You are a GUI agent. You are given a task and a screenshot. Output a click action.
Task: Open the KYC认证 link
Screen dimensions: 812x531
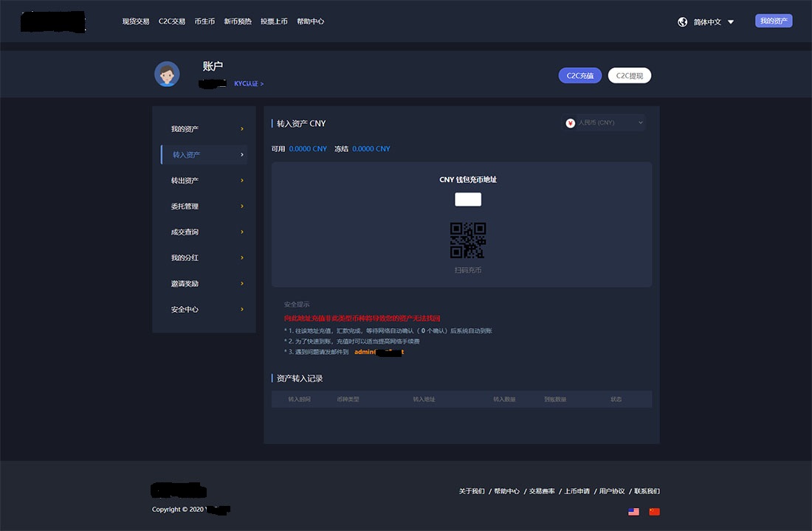point(249,83)
